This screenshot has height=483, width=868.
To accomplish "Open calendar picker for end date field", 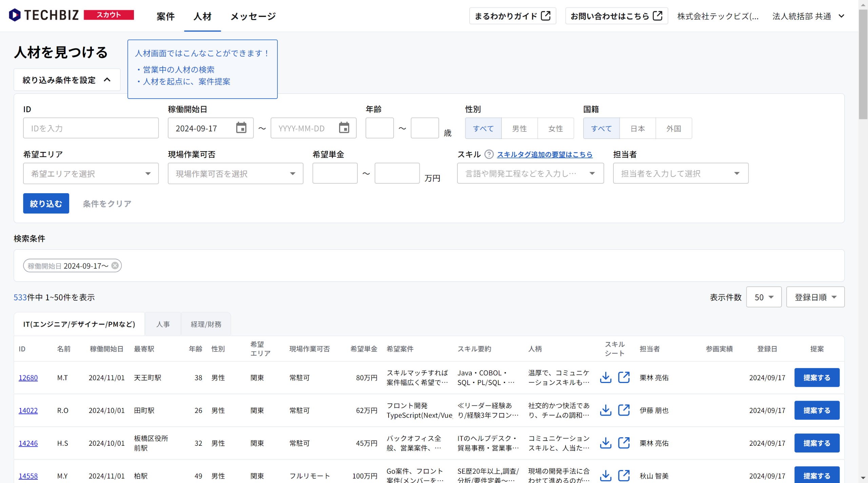I will point(344,128).
